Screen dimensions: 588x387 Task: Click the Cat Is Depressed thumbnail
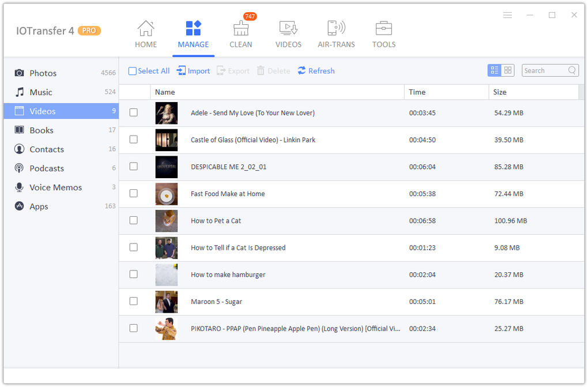[x=167, y=248]
